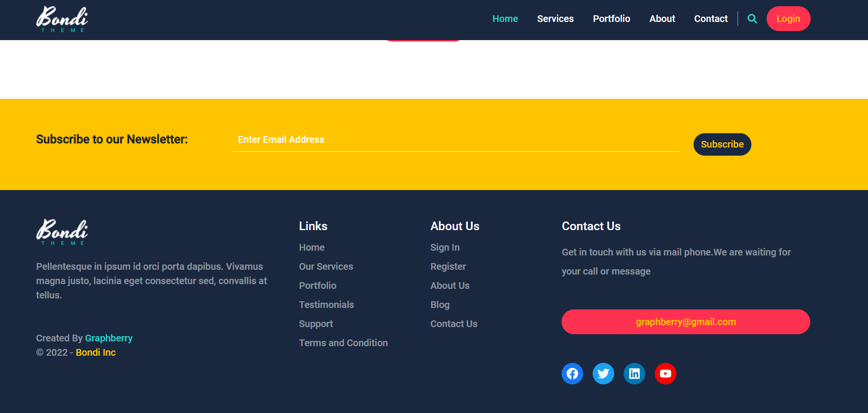Click the Register link under About Us
This screenshot has width=868, height=413.
(x=448, y=266)
